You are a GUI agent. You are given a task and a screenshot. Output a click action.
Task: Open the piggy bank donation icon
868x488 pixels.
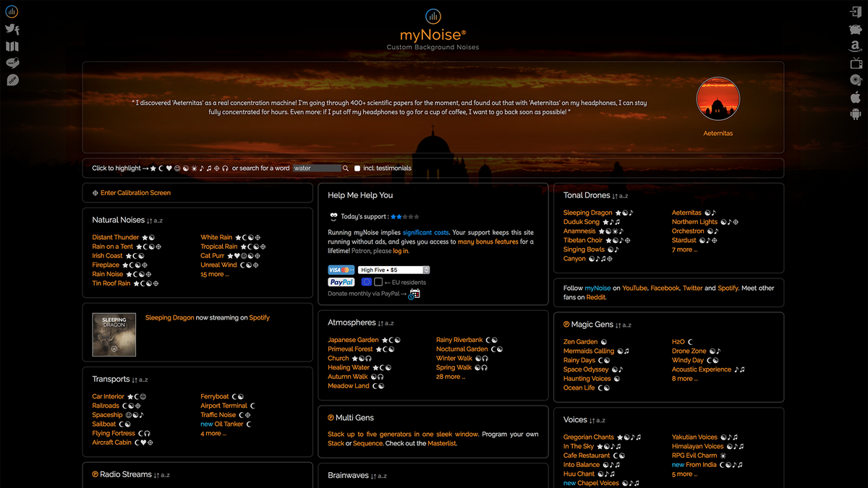pos(856,29)
